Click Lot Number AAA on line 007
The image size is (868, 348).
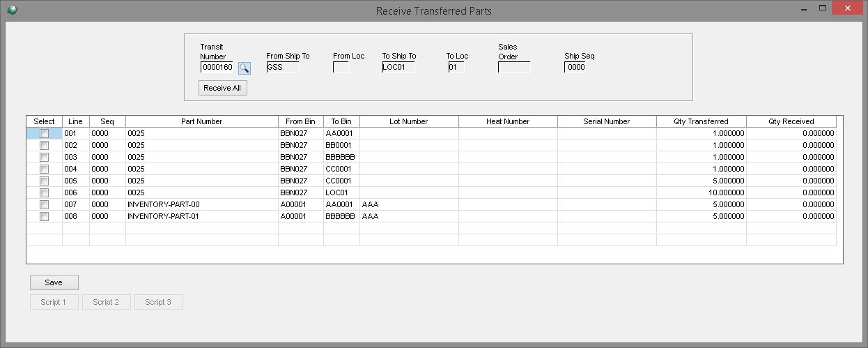409,205
